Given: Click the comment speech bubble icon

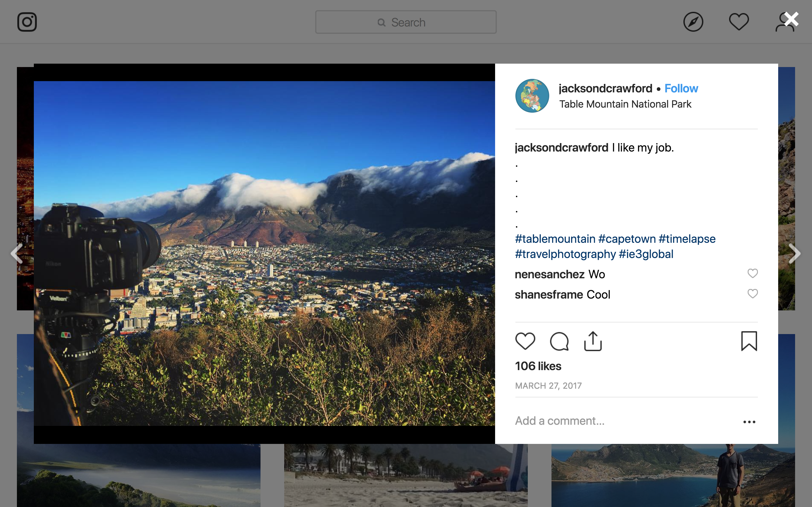Looking at the screenshot, I should 559,341.
